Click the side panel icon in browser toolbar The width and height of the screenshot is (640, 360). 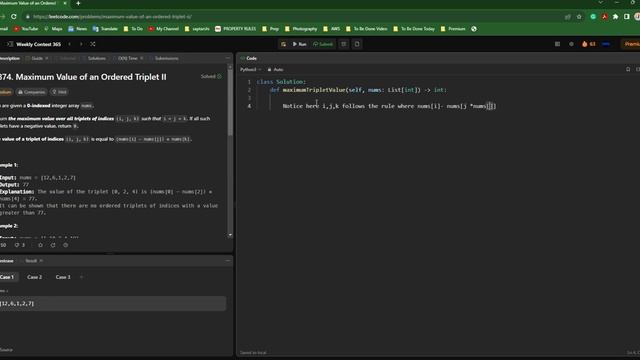pyautogui.click(x=627, y=17)
